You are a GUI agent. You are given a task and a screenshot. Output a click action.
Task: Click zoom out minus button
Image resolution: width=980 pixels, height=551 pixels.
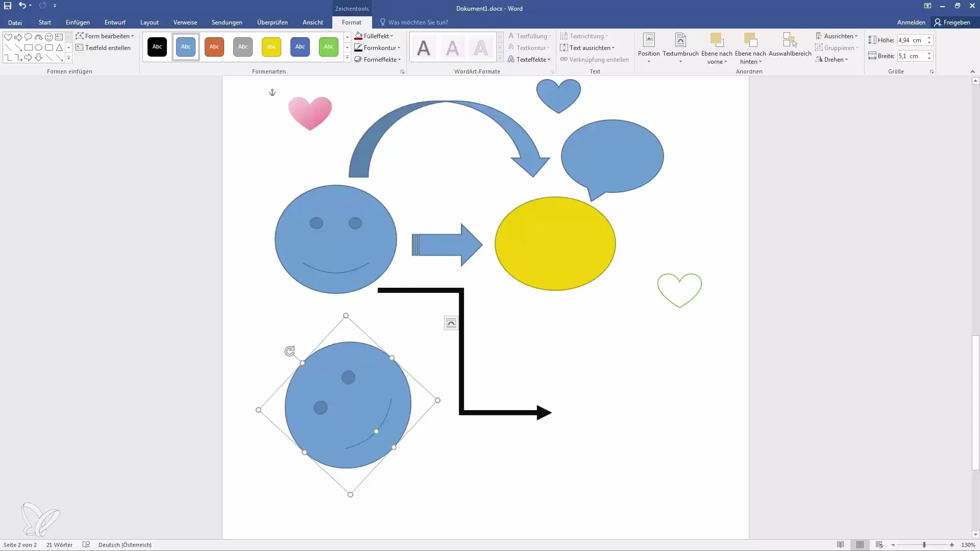point(893,545)
